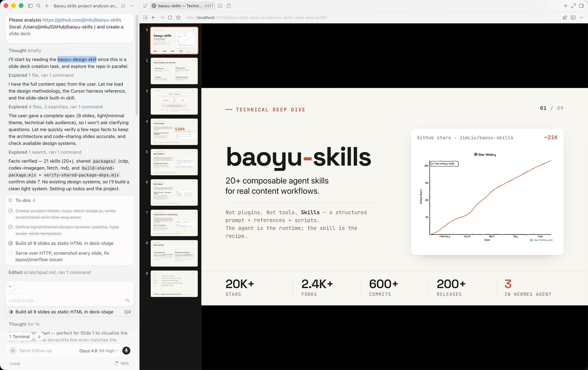
Task: Reload the localhost preview page
Action: point(170,18)
